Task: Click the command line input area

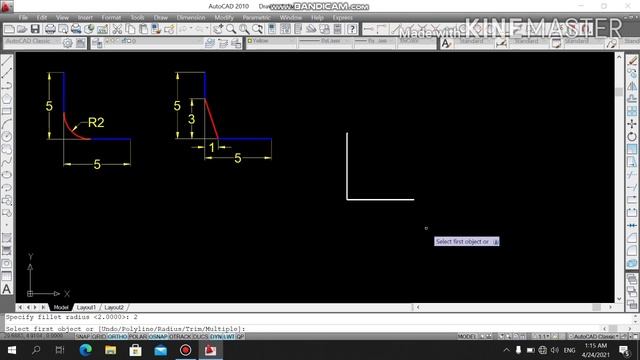Action: click(302, 328)
